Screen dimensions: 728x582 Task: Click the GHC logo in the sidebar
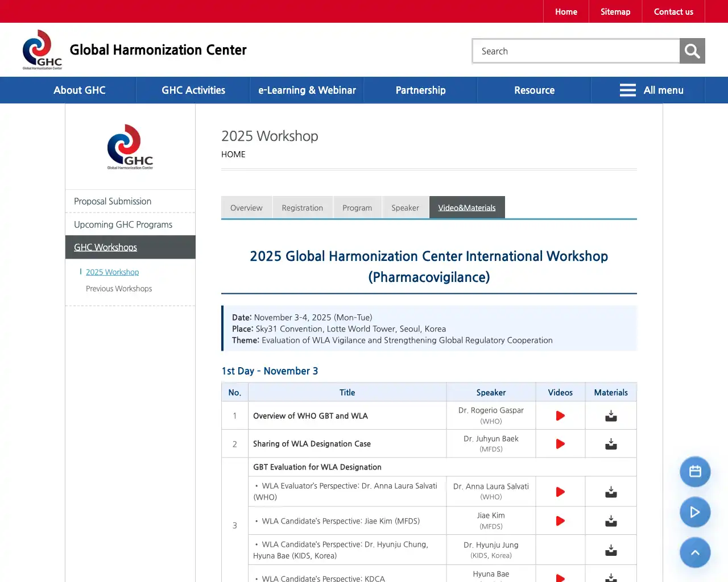130,147
